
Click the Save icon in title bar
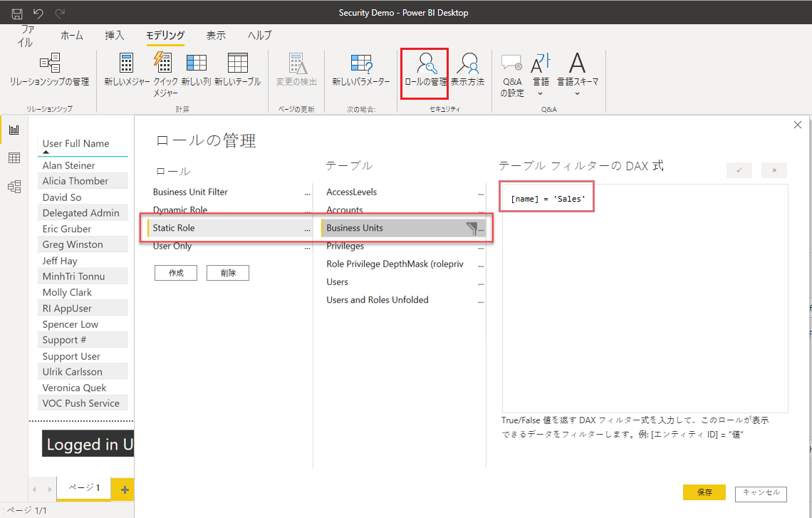click(x=17, y=14)
